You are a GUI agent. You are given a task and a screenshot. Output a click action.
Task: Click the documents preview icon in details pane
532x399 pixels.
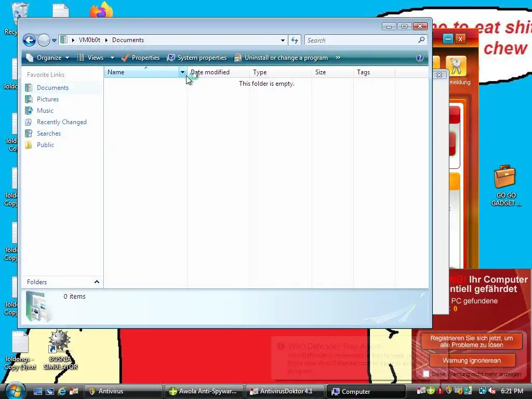point(37,306)
